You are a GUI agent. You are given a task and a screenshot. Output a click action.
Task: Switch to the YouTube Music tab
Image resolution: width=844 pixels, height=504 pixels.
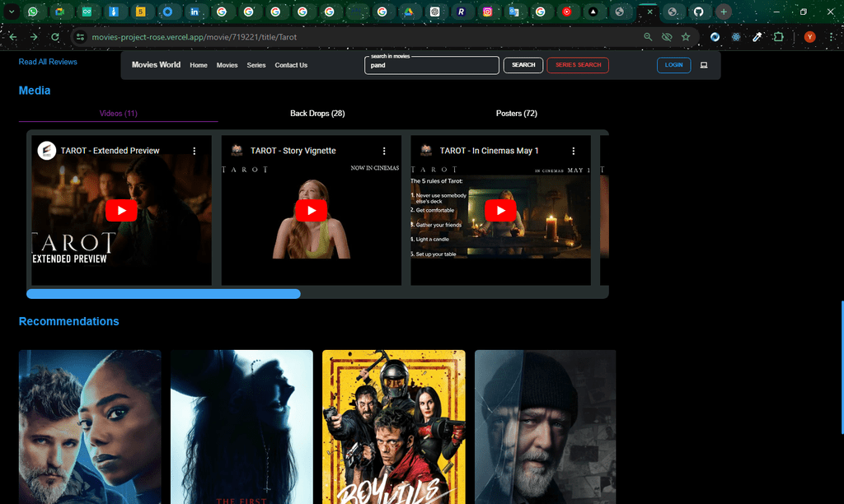pyautogui.click(x=567, y=12)
